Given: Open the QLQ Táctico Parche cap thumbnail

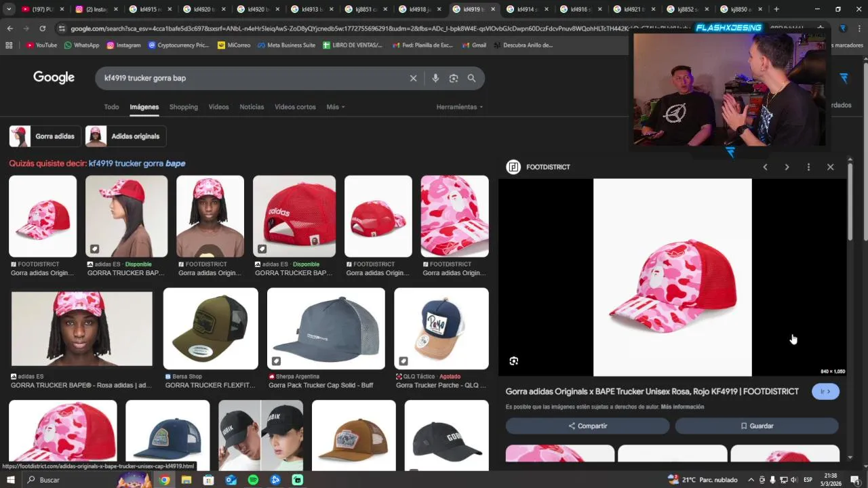Looking at the screenshot, I should pos(441,329).
